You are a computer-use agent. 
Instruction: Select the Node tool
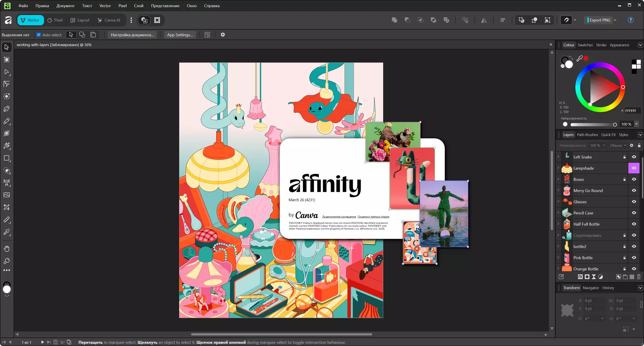[6, 72]
